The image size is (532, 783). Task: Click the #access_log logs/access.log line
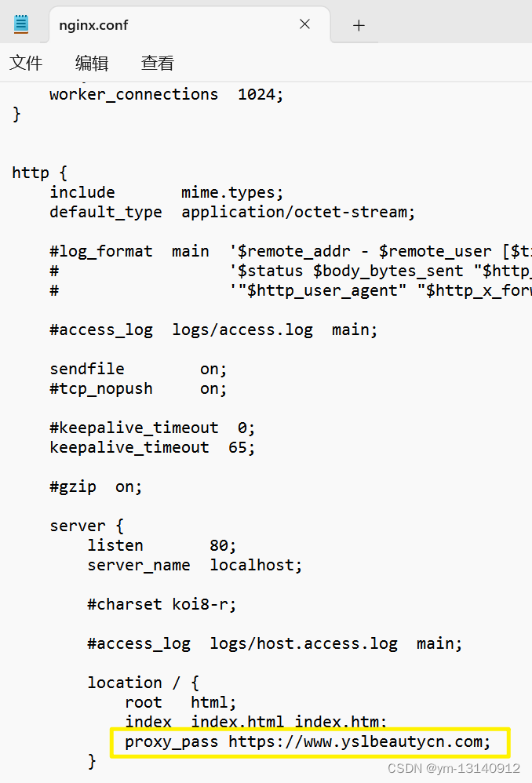pos(213,330)
